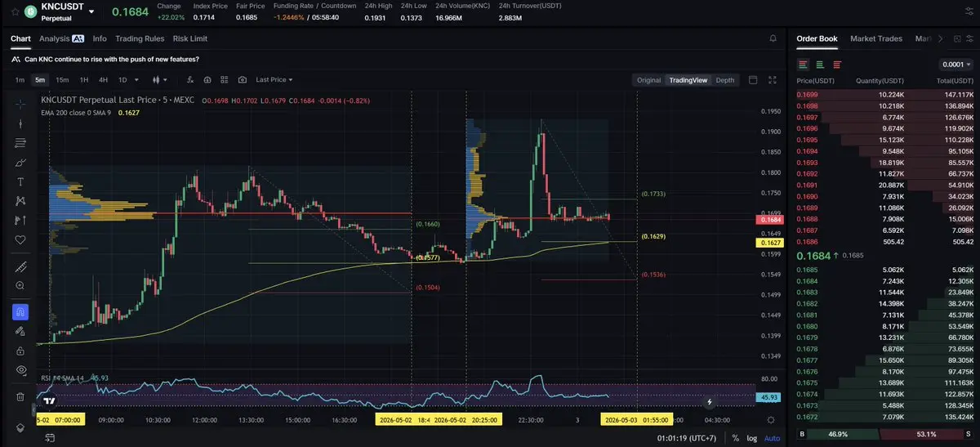Toggle log scale on chart
980x447 pixels.
(751, 438)
